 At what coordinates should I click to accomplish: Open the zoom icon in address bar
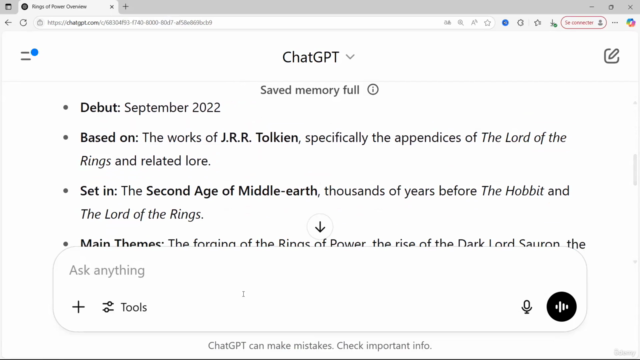click(460, 22)
